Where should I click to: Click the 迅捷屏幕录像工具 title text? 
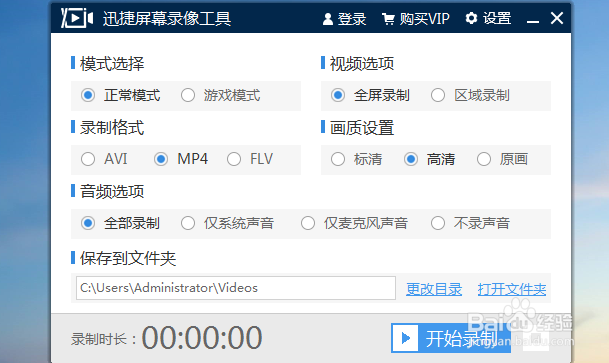[167, 19]
